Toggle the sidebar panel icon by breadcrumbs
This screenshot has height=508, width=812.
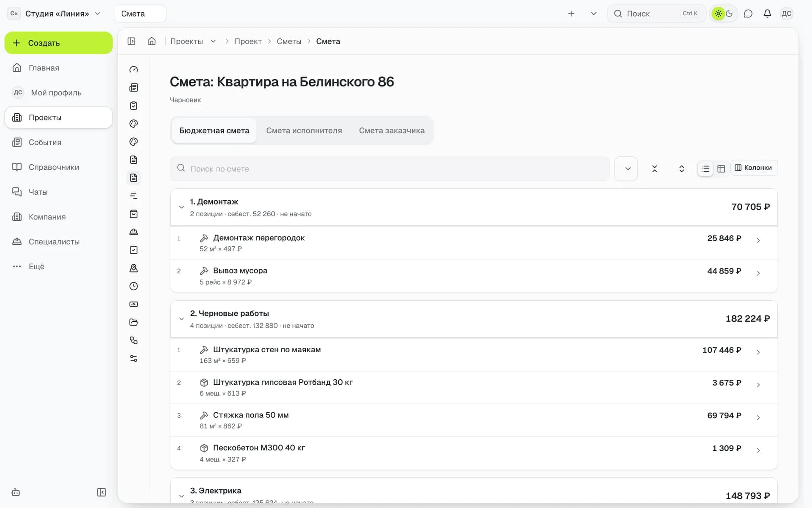point(132,41)
